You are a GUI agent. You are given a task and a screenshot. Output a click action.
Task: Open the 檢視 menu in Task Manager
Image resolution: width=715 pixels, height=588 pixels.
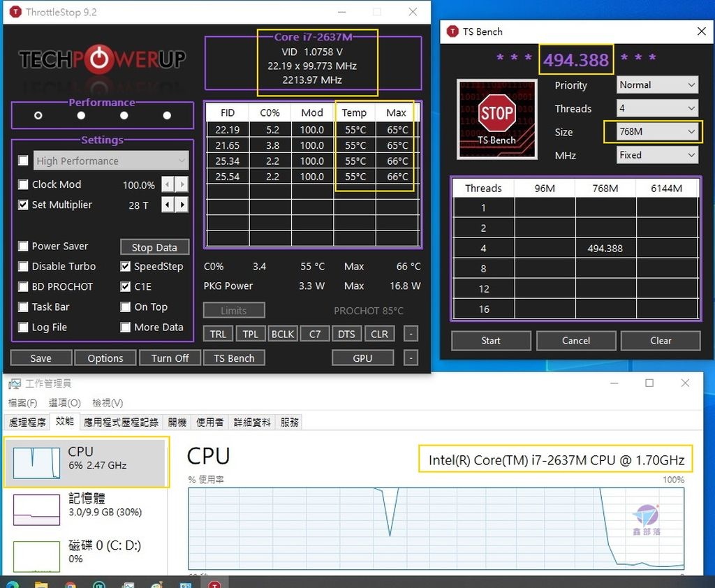point(107,402)
